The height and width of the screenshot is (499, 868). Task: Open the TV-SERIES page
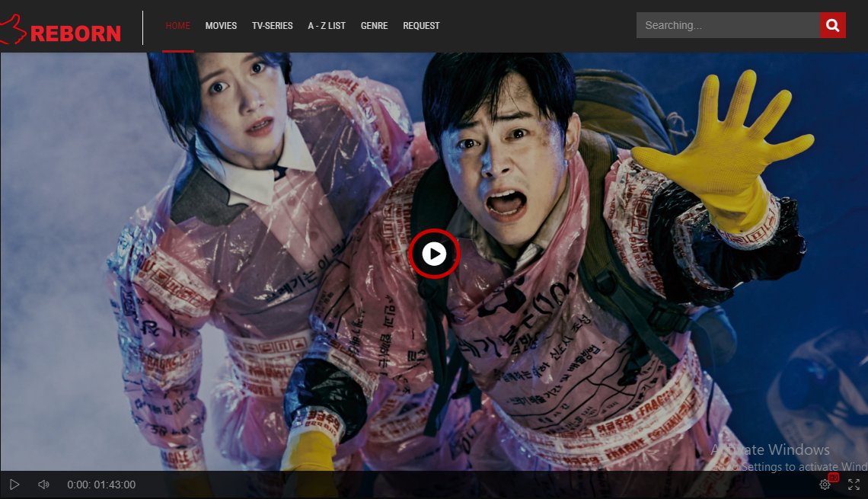tap(273, 25)
